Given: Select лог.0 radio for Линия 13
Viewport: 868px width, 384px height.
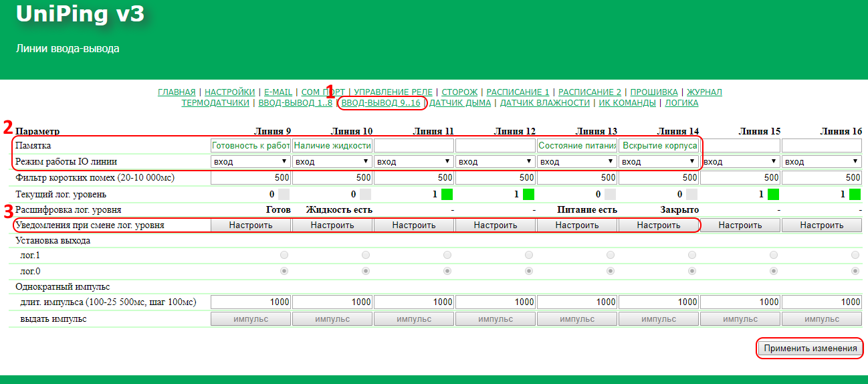Looking at the screenshot, I should (611, 272).
